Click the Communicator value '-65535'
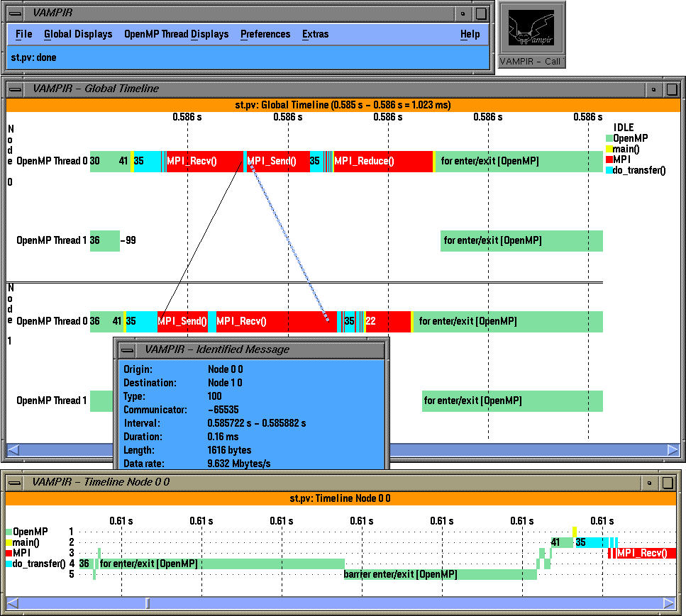Image resolution: width=686 pixels, height=616 pixels. click(223, 410)
